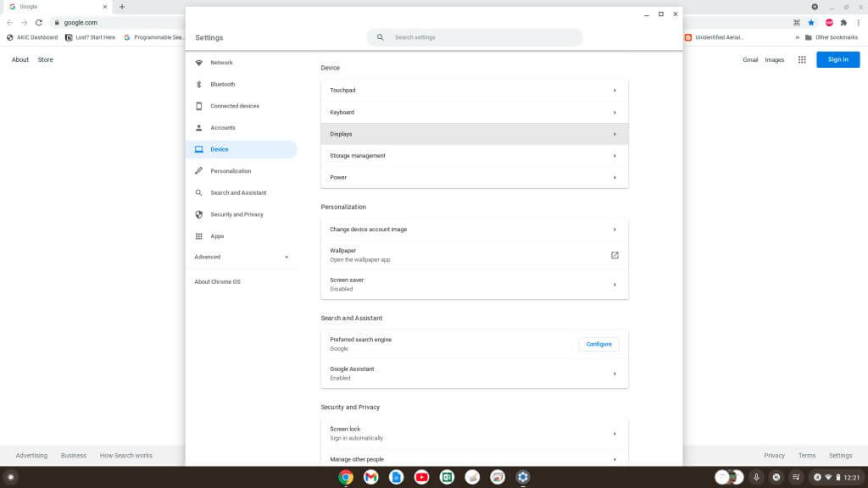Viewport: 868px width, 488px height.
Task: Launch Chrome from the shelf
Action: click(346, 477)
